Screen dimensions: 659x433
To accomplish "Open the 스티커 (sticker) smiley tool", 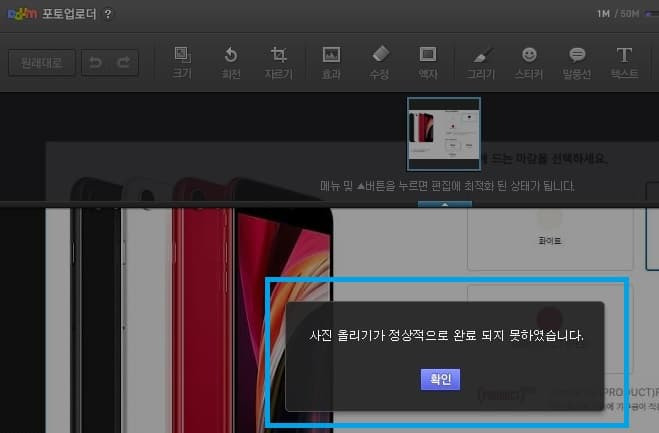I will click(x=529, y=63).
